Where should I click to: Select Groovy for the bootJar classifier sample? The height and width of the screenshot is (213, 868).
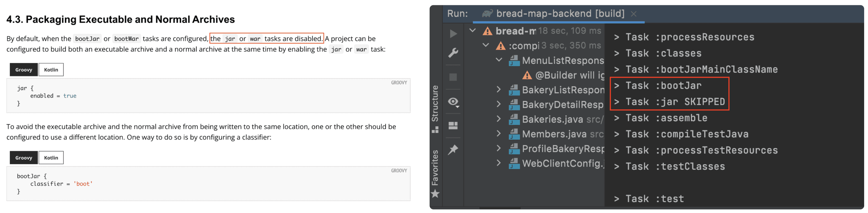coord(24,158)
